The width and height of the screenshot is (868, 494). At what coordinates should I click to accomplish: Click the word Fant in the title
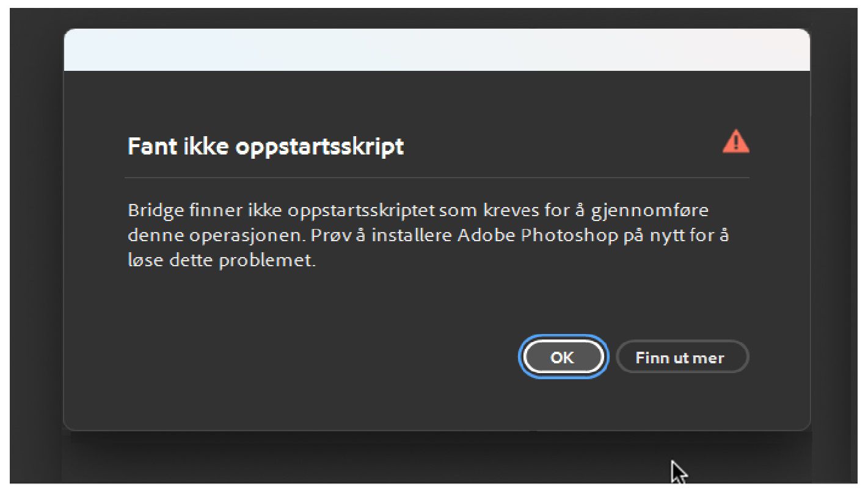153,147
